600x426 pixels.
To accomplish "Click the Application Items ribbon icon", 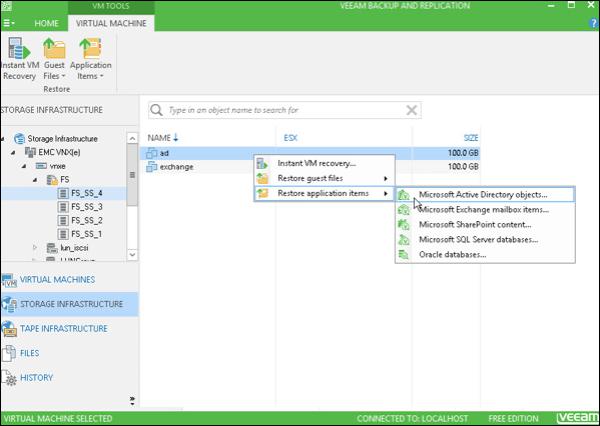I will (90, 48).
